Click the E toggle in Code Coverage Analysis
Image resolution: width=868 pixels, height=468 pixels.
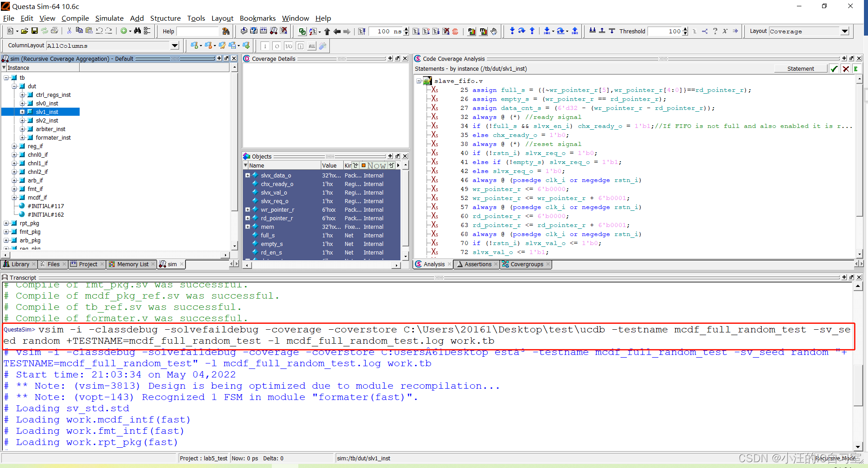click(x=857, y=68)
